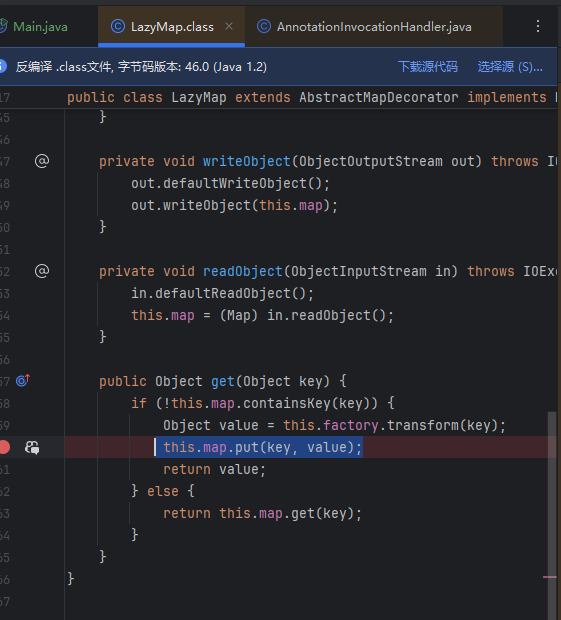Click the 选择源 (S)... link
Screen dimensions: 561x620
(510, 66)
